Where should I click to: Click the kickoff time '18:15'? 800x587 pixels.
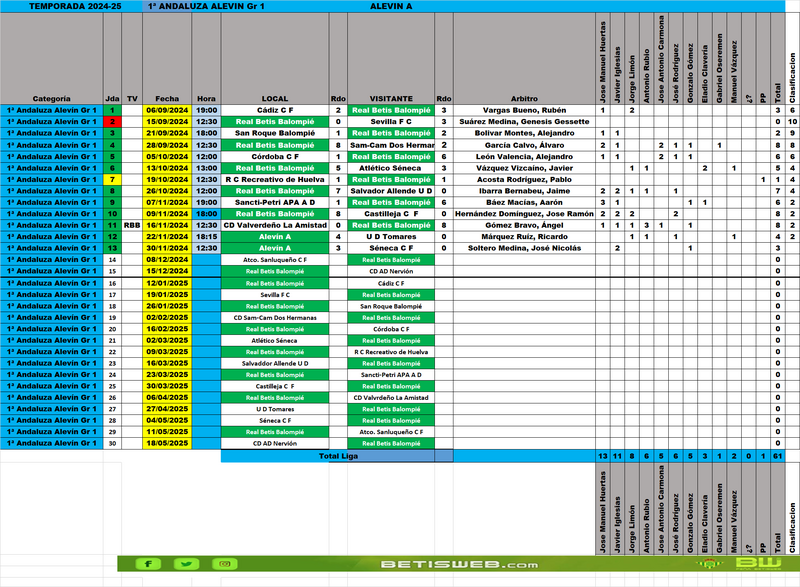point(206,237)
